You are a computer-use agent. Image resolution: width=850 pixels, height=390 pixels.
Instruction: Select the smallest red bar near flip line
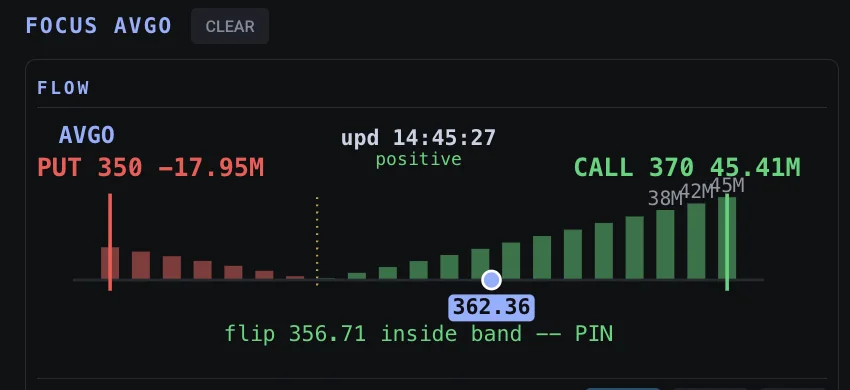pyautogui.click(x=295, y=278)
